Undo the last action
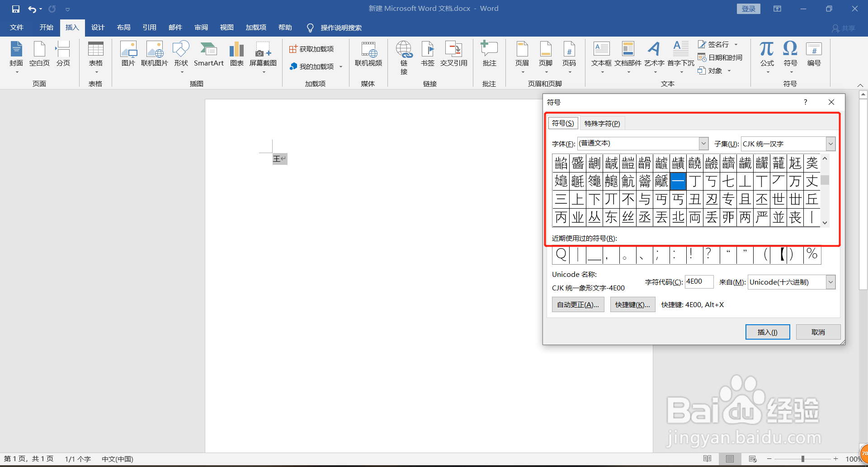 [x=32, y=9]
